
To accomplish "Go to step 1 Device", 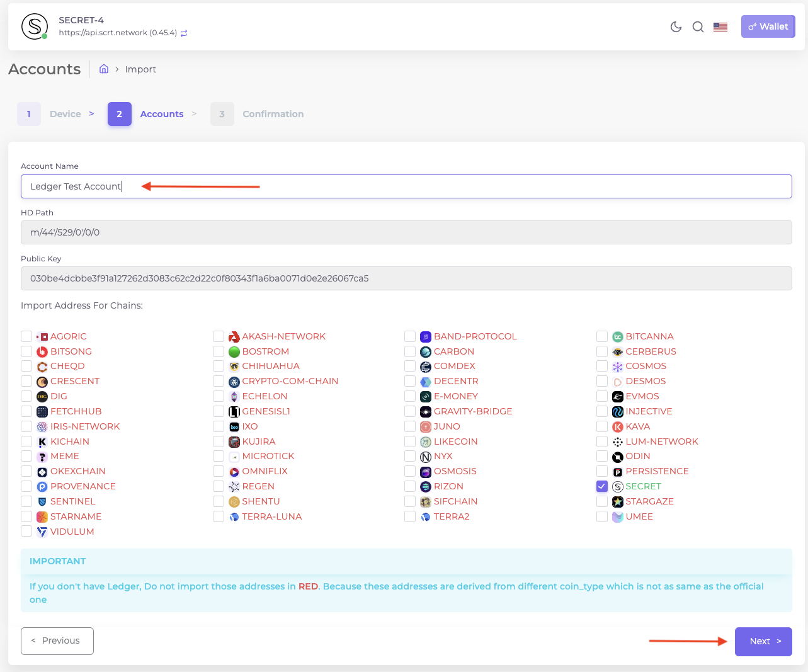I will 29,114.
